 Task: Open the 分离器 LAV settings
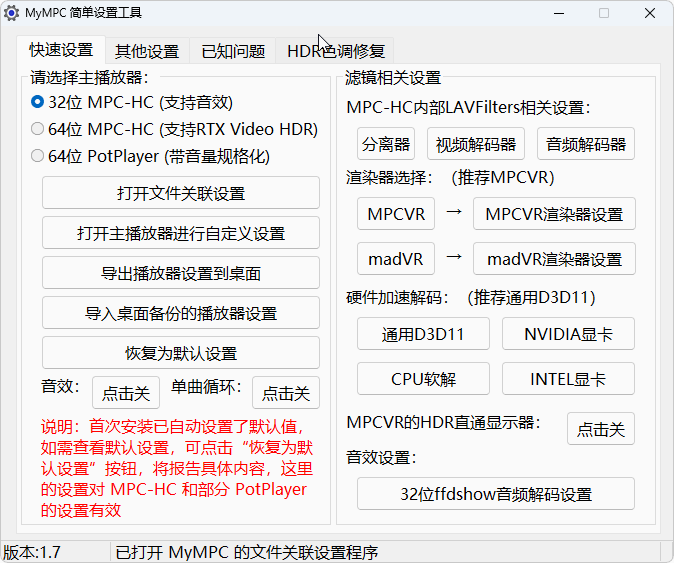(x=386, y=144)
